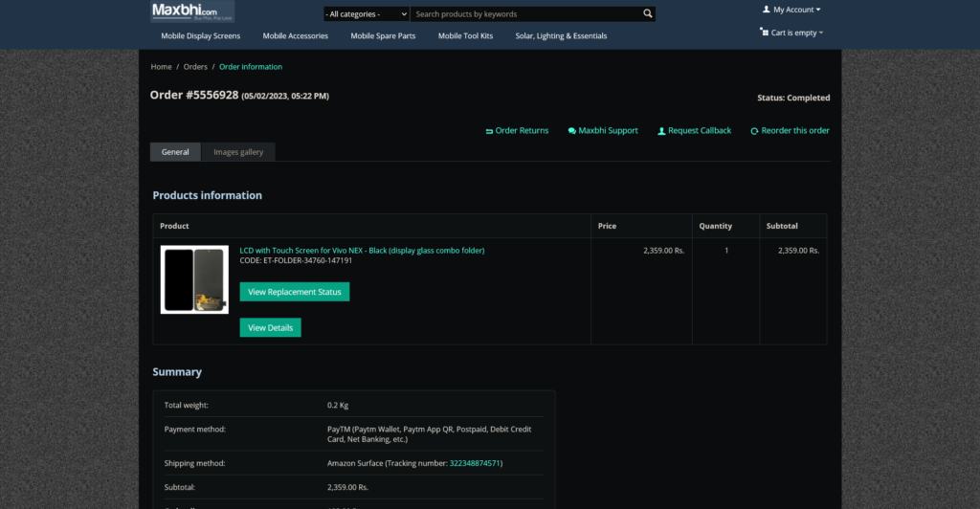This screenshot has width=980, height=509.
Task: Click the Request Callback person icon
Action: (x=661, y=131)
